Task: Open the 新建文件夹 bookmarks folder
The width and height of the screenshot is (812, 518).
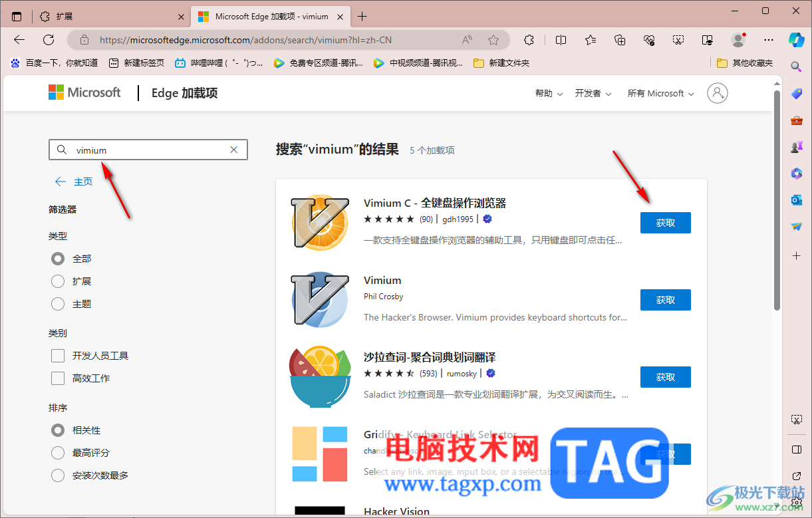Action: tap(501, 63)
